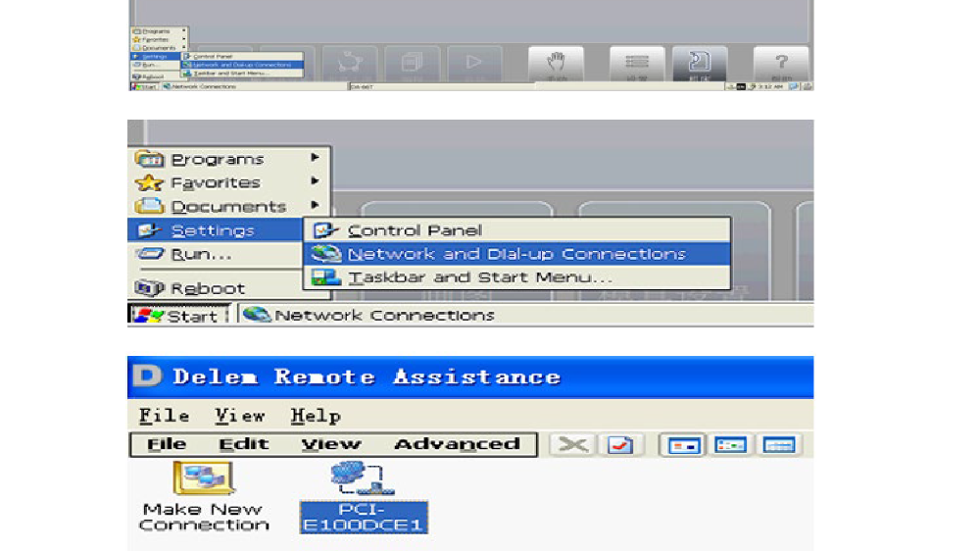The width and height of the screenshot is (980, 551).
Task: Open the Edit menu
Action: (x=243, y=444)
